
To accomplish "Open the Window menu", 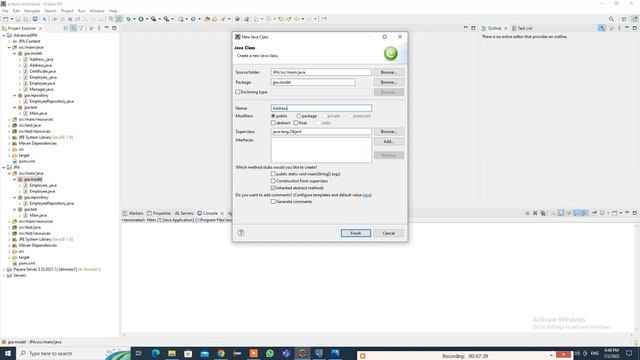I will pyautogui.click(x=97, y=11).
